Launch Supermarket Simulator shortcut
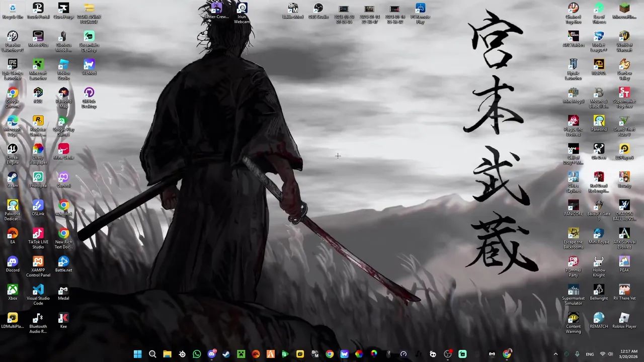The height and width of the screenshot is (362, 644). 573,295
